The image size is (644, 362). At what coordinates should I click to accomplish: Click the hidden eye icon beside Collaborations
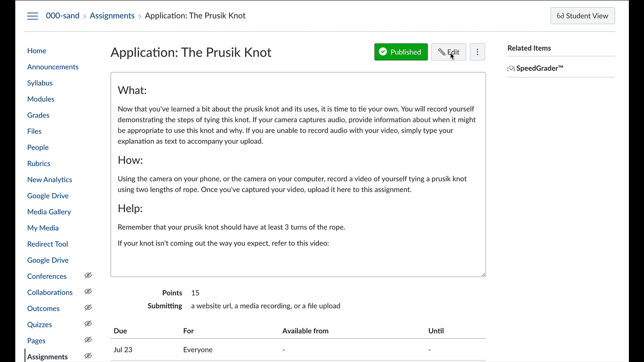88,292
